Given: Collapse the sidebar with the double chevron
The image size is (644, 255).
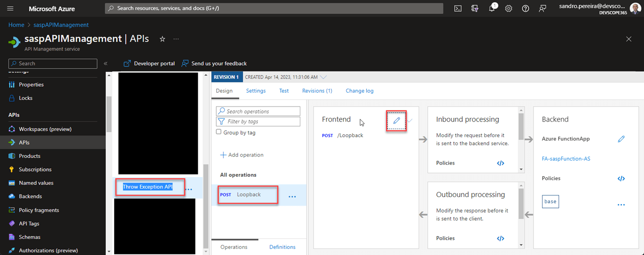Looking at the screenshot, I should pyautogui.click(x=106, y=63).
